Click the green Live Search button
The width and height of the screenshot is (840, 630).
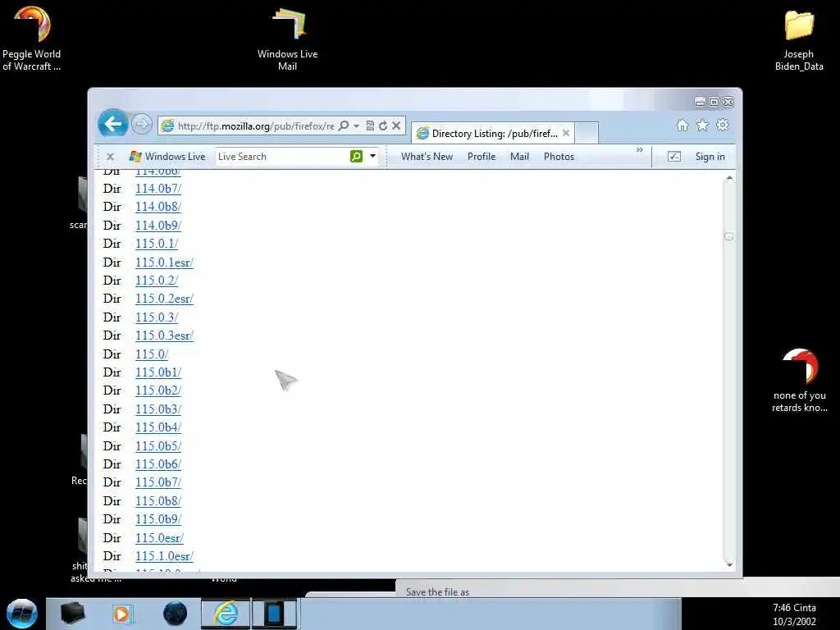click(356, 156)
